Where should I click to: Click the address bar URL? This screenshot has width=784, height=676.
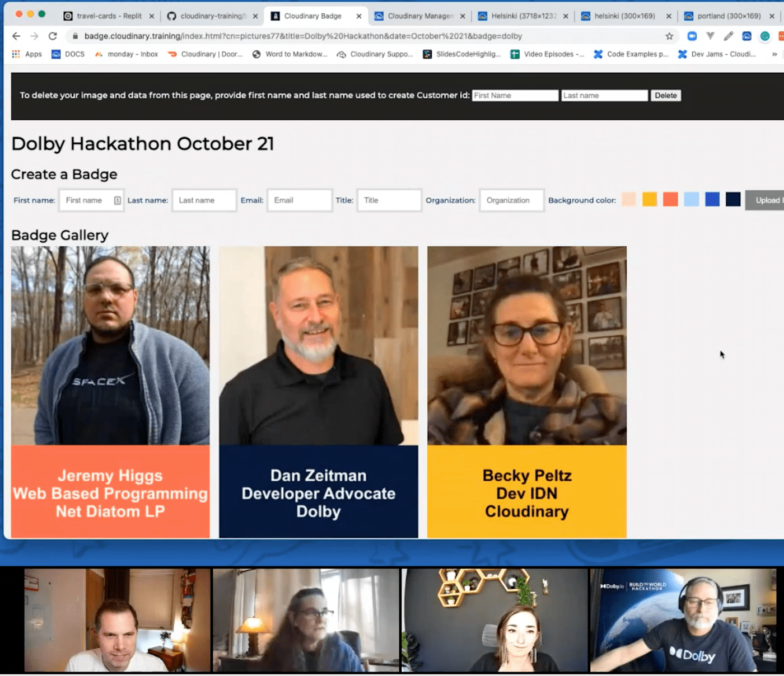tap(303, 36)
